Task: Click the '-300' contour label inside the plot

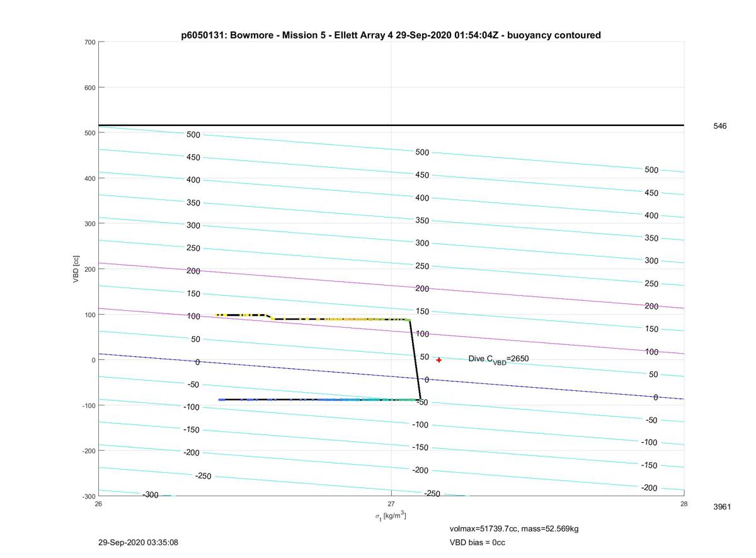Action: [150, 495]
